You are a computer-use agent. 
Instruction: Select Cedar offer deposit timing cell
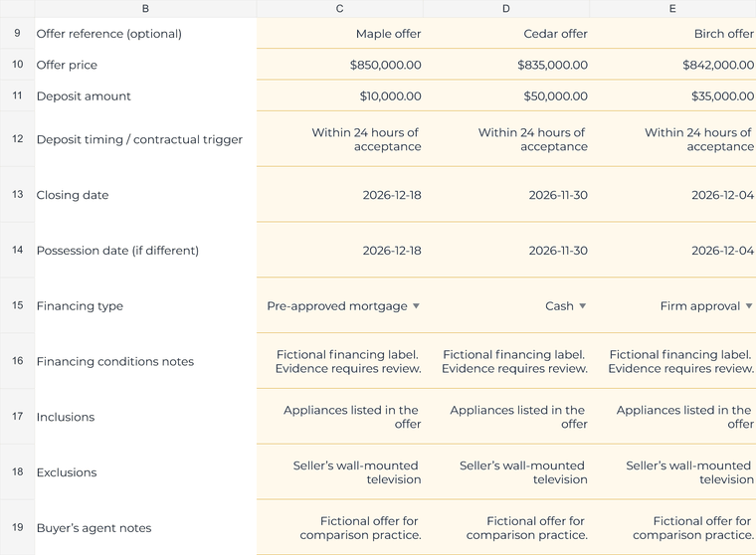[506, 139]
